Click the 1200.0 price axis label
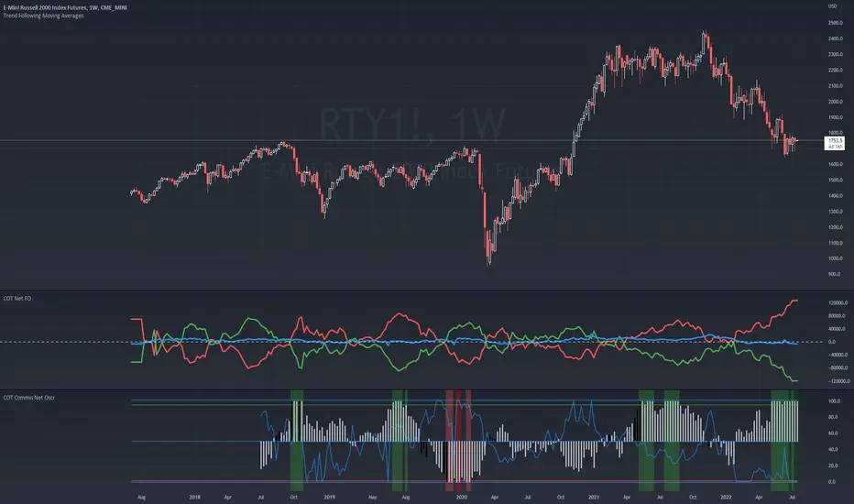 [x=835, y=227]
